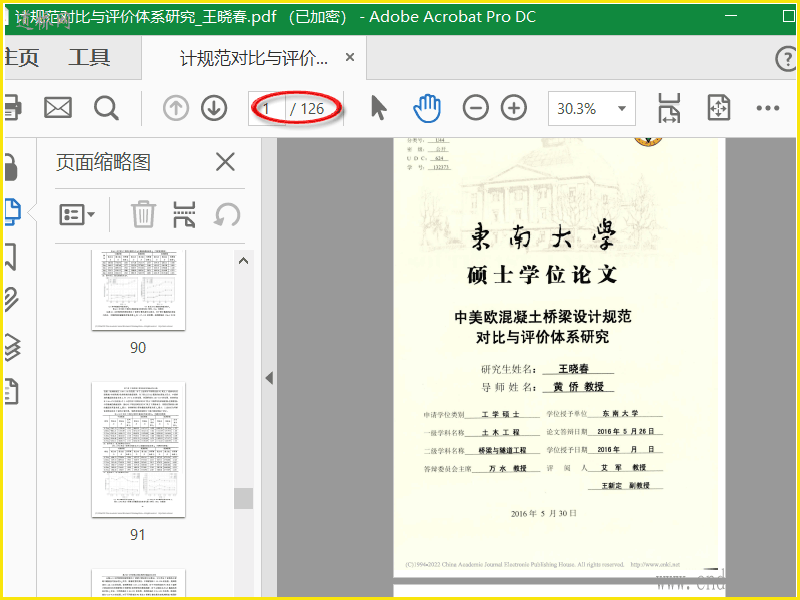The image size is (800, 600).
Task: Collapse the navigation pane triangle
Action: (x=269, y=378)
